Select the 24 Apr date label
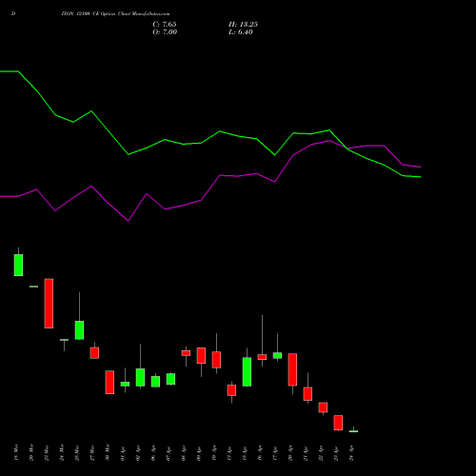This screenshot has width=476, height=476. point(351,452)
